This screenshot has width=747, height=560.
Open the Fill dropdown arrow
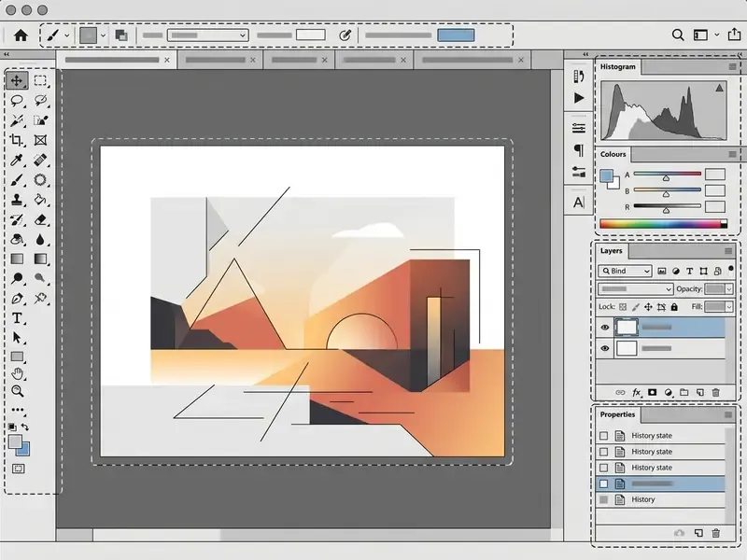click(x=729, y=307)
